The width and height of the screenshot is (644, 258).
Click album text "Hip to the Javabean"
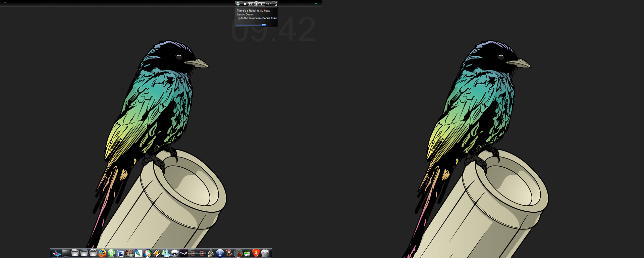(249, 18)
